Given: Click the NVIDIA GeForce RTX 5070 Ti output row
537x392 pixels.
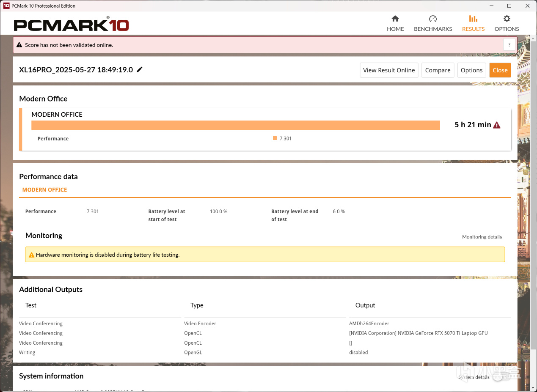Looking at the screenshot, I should 419,333.
